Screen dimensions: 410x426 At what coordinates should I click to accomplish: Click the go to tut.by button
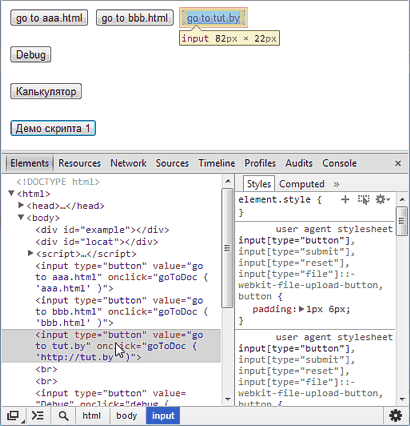pos(213,18)
